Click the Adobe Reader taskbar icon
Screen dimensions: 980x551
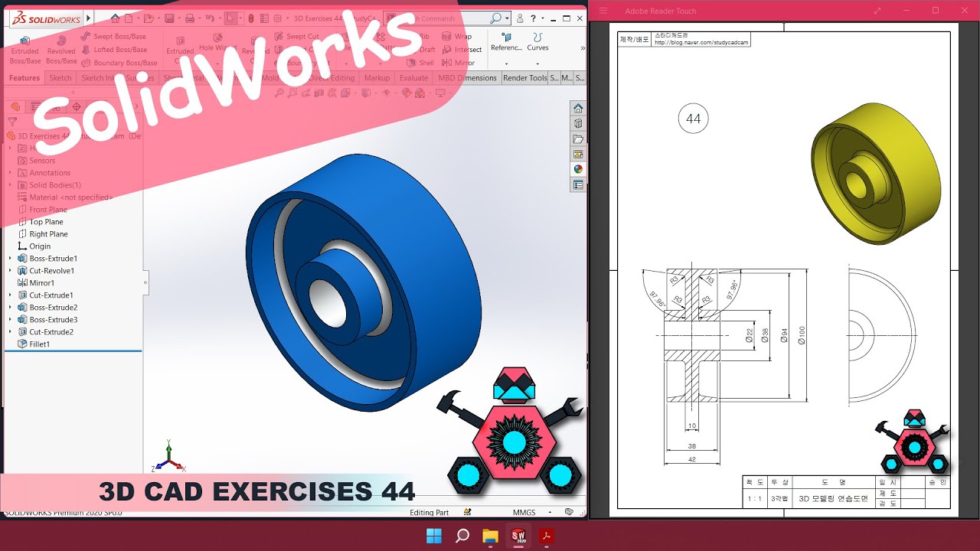[x=547, y=536]
